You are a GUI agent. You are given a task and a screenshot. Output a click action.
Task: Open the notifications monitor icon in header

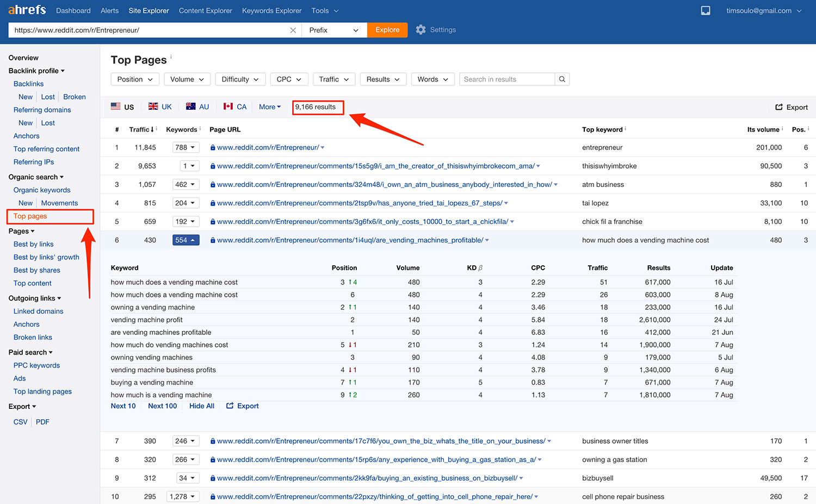pyautogui.click(x=706, y=10)
